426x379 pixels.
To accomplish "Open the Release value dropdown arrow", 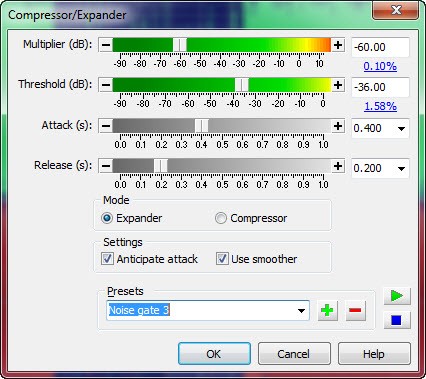I will [401, 168].
